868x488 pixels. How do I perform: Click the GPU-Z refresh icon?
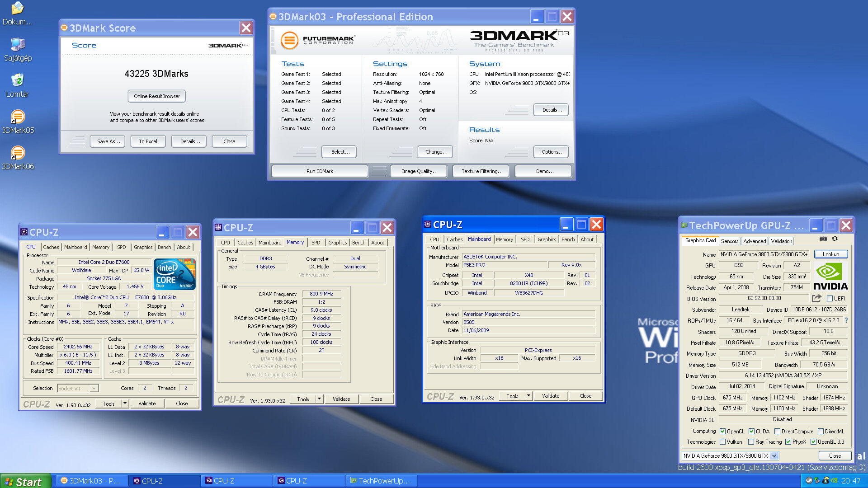[x=835, y=239]
